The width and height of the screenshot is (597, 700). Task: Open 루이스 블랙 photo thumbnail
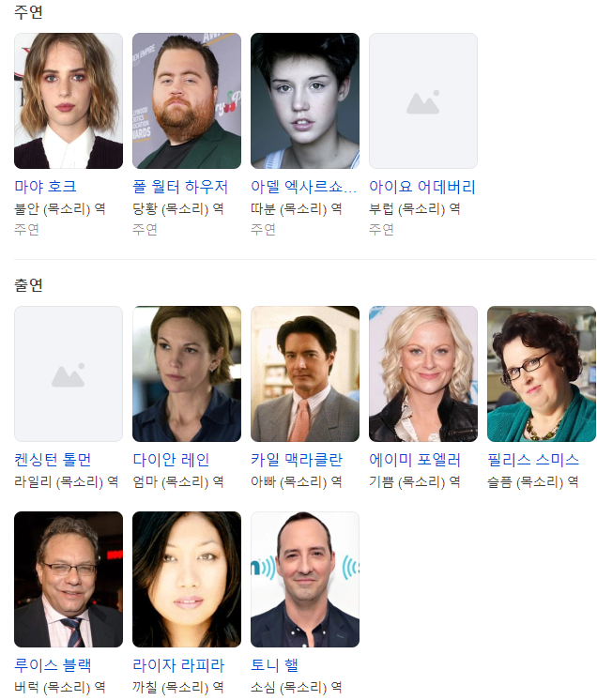pos(69,579)
